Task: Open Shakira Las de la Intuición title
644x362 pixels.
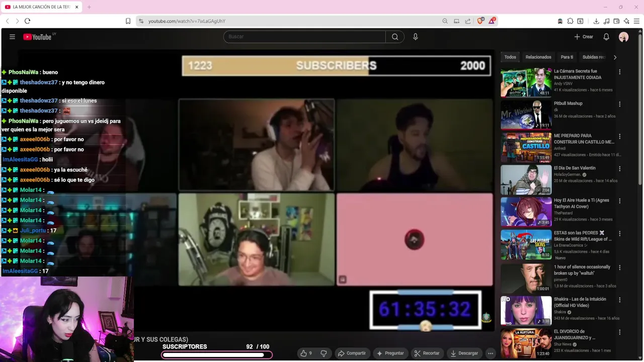Action: point(580,302)
